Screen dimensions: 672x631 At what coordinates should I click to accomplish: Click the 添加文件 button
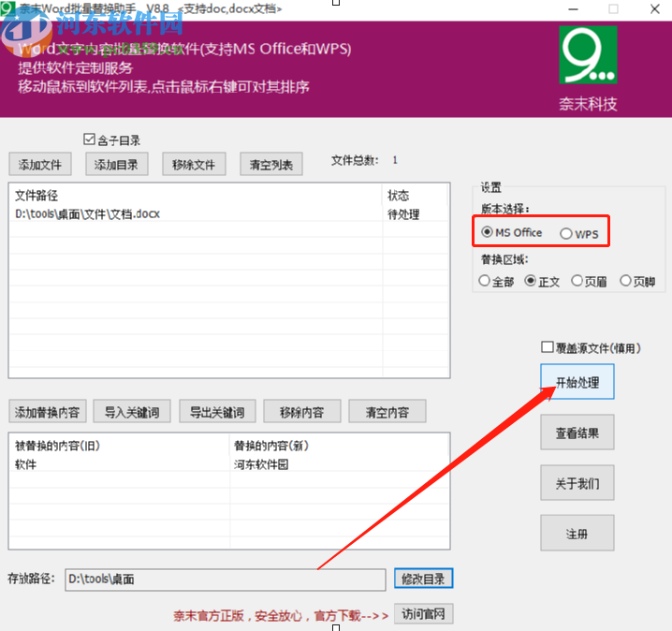click(40, 165)
